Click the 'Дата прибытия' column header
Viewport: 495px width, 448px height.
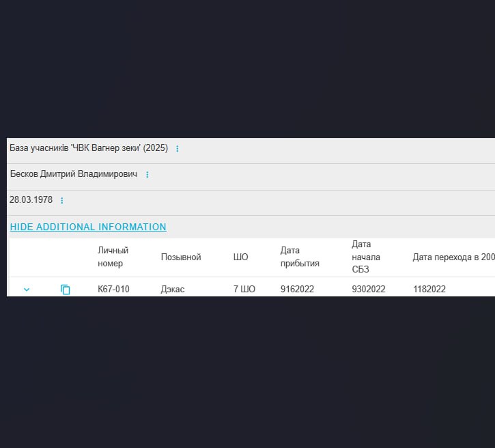click(x=300, y=257)
